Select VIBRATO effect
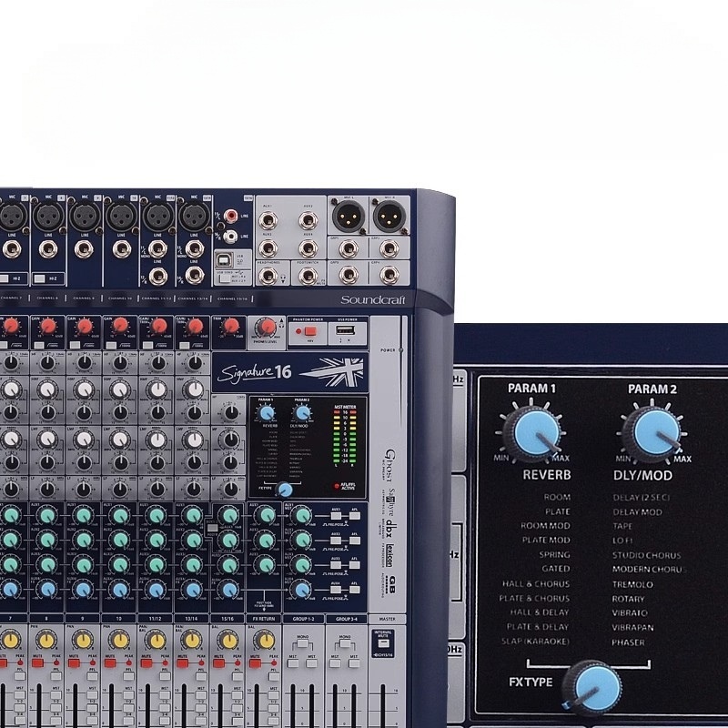728x728 pixels. tap(630, 612)
